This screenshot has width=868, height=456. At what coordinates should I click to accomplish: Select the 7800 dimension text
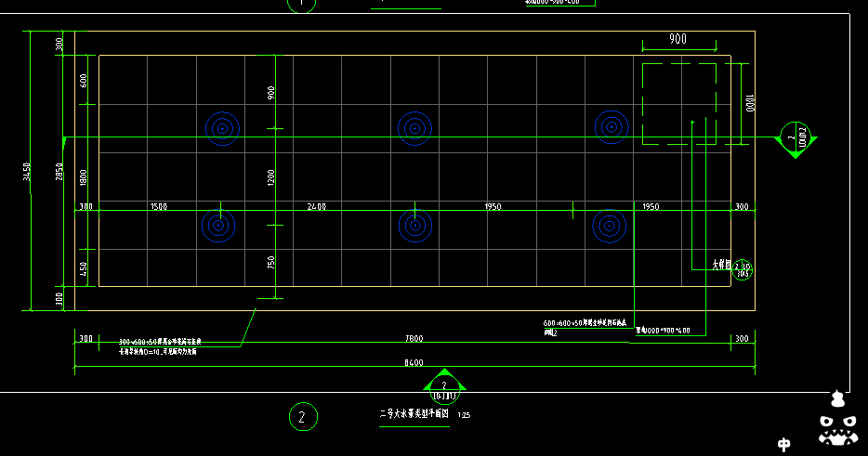click(x=414, y=338)
